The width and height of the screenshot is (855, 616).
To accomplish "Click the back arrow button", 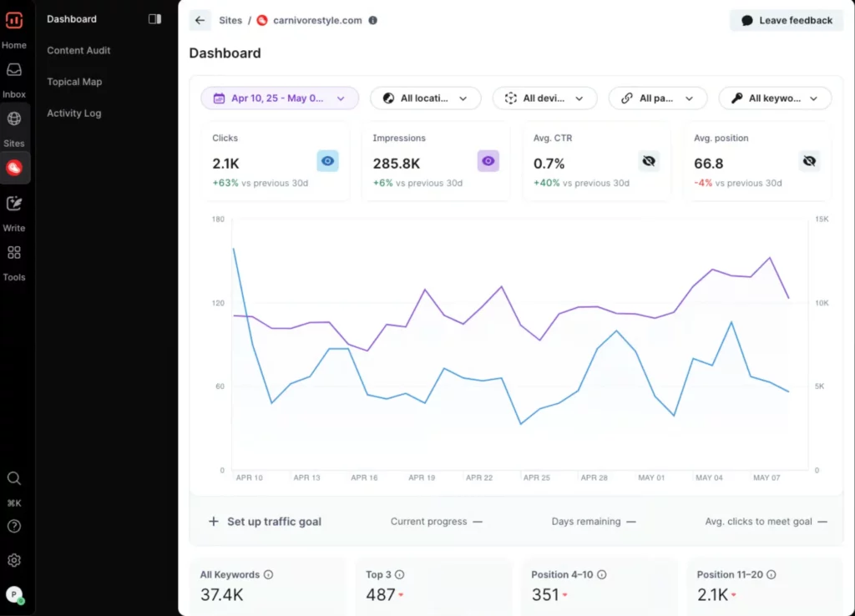I will [200, 20].
